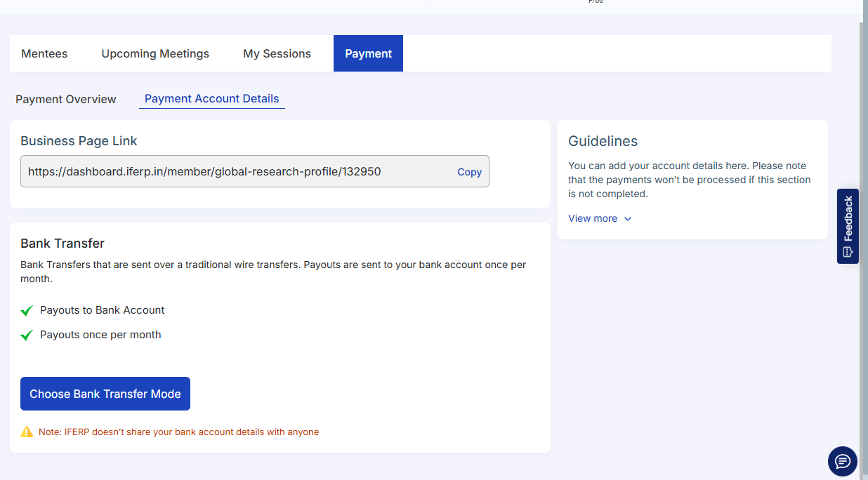The width and height of the screenshot is (868, 480).
Task: Collapse the View more disclosure arrow
Action: point(627,218)
